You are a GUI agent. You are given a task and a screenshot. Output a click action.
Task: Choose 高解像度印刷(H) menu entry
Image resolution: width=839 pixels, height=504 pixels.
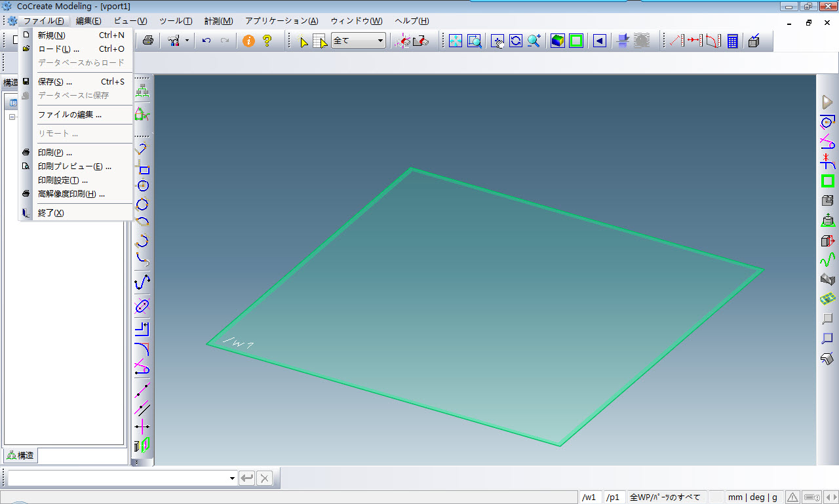pos(75,194)
